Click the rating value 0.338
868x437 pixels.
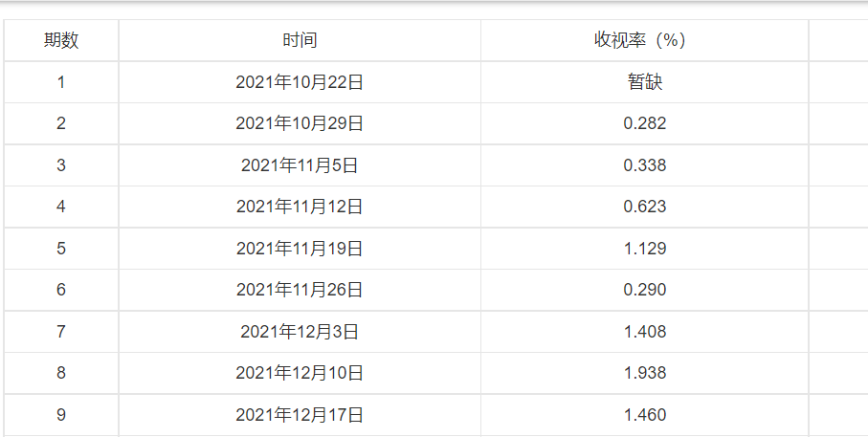[x=644, y=165]
